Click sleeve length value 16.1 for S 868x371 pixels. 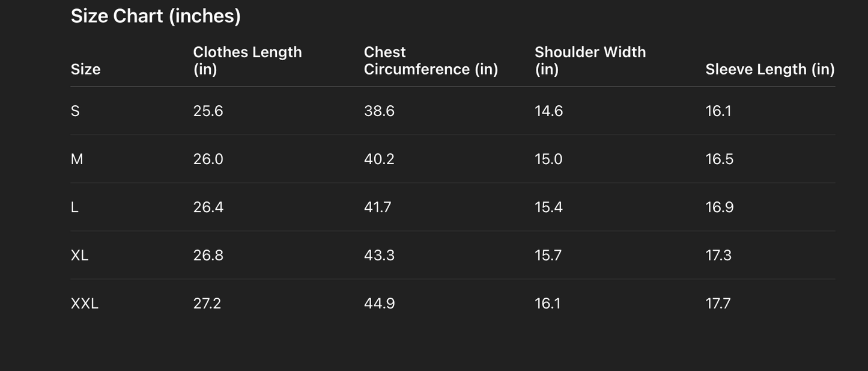[718, 111]
